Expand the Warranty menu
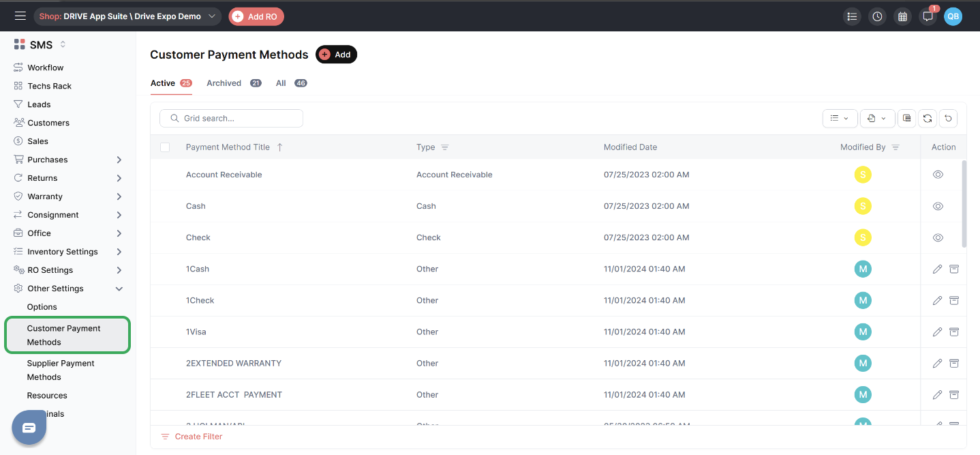This screenshot has height=455, width=980. tap(119, 196)
